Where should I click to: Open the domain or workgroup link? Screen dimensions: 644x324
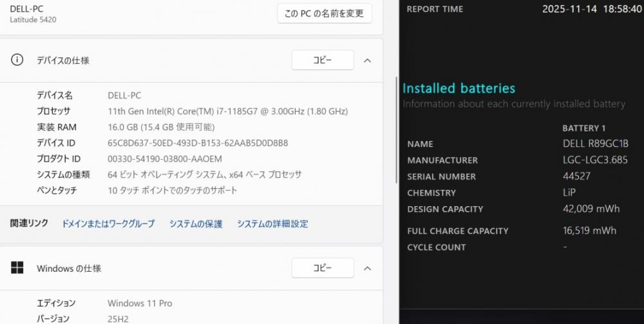coord(108,224)
